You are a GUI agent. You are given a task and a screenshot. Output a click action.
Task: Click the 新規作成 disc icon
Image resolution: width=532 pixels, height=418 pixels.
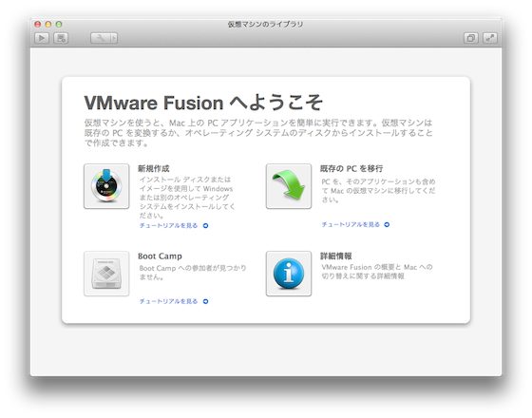(106, 186)
